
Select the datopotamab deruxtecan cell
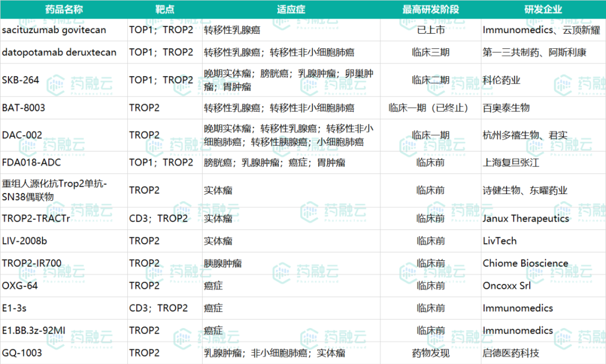pos(64,53)
